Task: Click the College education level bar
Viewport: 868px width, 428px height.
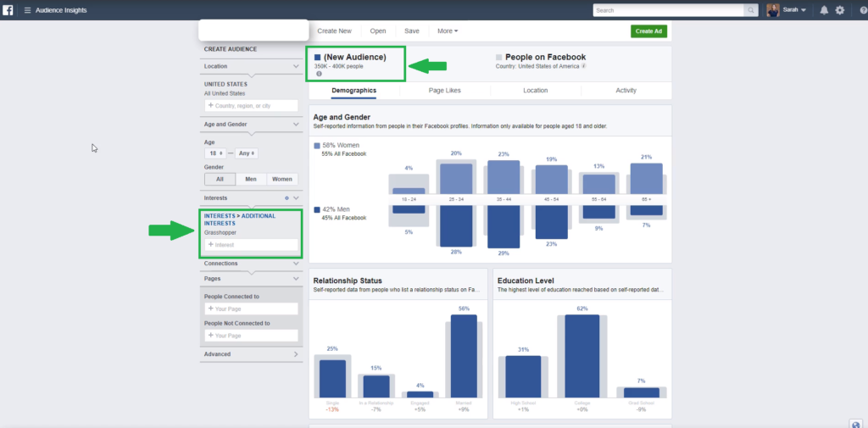Action: [x=581, y=356]
